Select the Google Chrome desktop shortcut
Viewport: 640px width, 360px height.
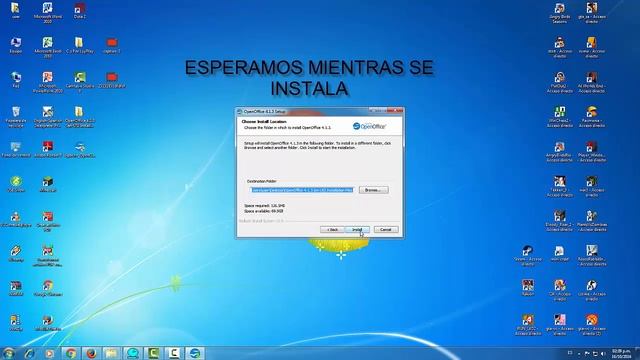coord(48,288)
